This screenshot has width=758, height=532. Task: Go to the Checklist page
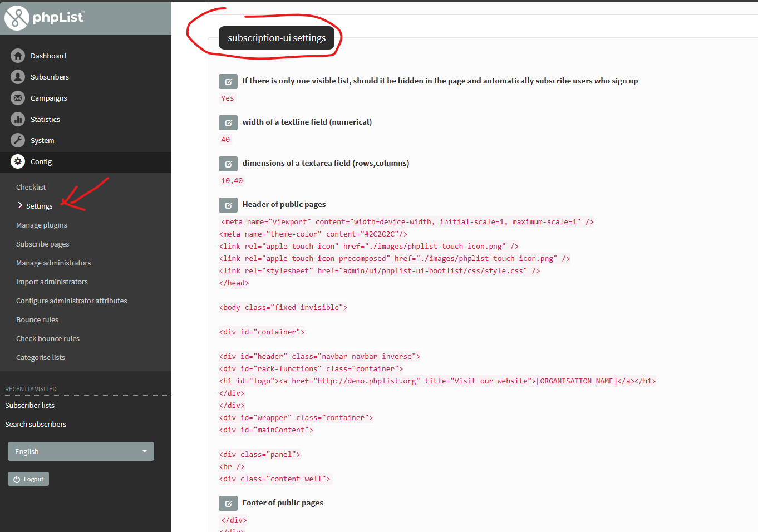[x=31, y=187]
